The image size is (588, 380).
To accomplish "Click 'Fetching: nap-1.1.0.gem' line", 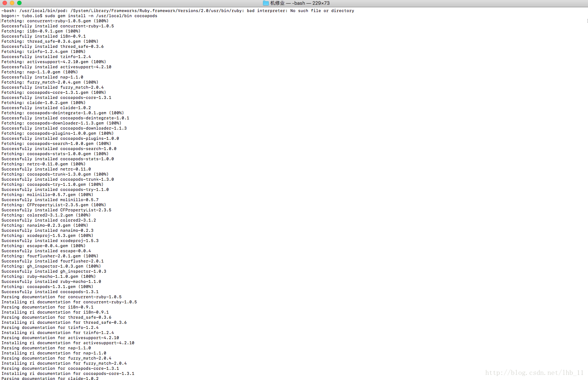I will click(x=39, y=72).
